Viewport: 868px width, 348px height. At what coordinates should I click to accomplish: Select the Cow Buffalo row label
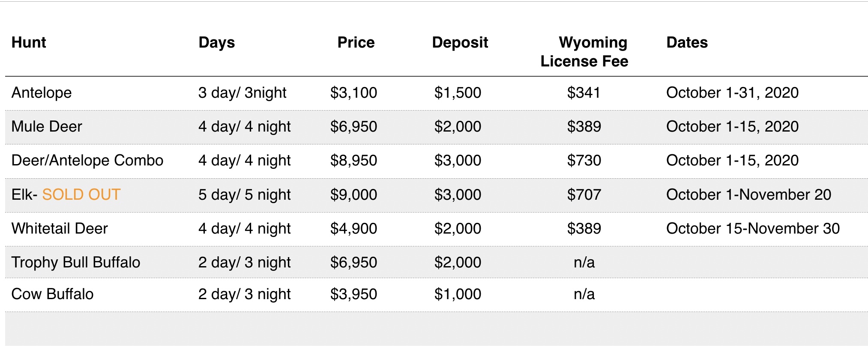point(52,294)
